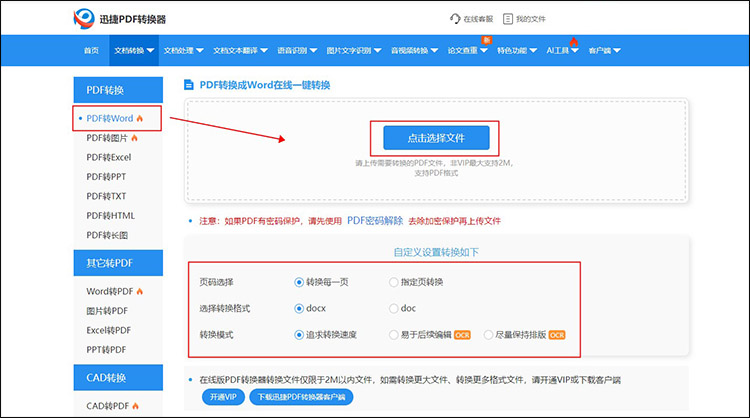Open 在线客服 headset icon
This screenshot has width=750, height=418.
(455, 19)
